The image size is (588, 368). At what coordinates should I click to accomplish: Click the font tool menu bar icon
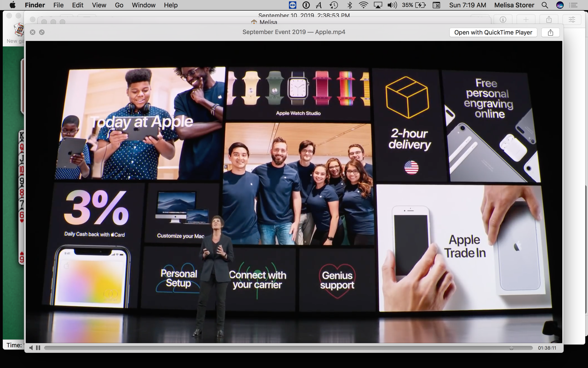tap(319, 5)
